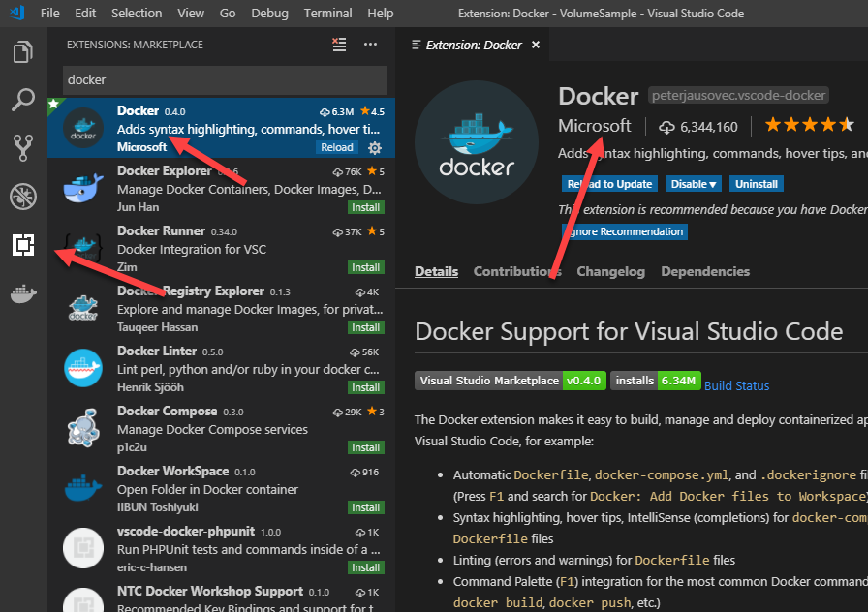Click the Docker WorkSpace extension icon

coord(83,487)
